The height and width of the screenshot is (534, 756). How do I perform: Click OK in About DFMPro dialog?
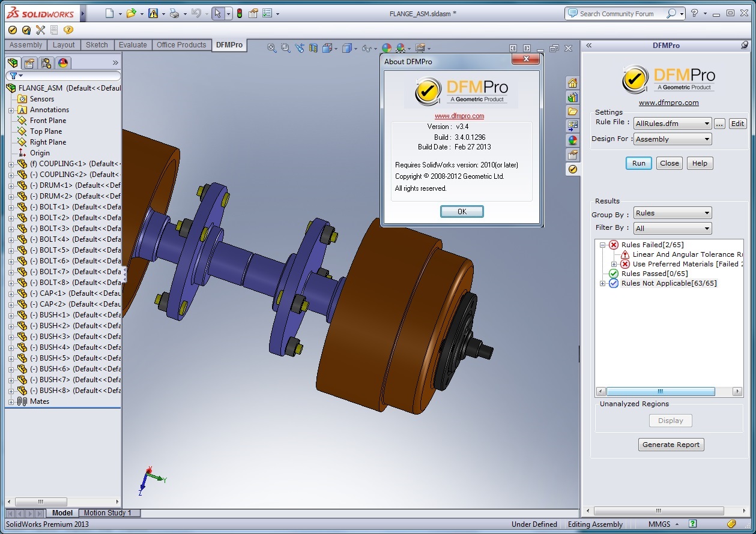tap(462, 212)
